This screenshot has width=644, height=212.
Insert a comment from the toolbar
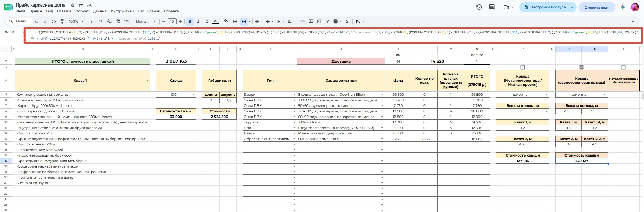[x=311, y=21]
